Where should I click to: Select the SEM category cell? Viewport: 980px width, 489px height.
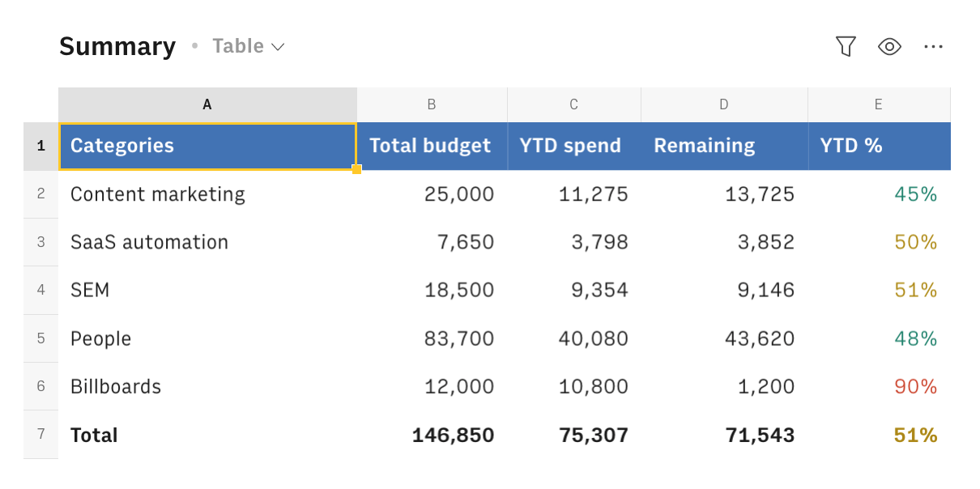(x=90, y=290)
